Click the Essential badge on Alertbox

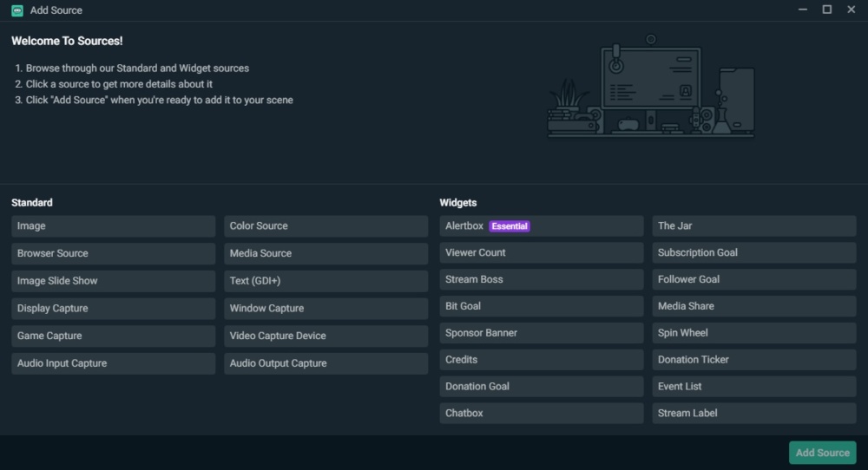click(510, 226)
